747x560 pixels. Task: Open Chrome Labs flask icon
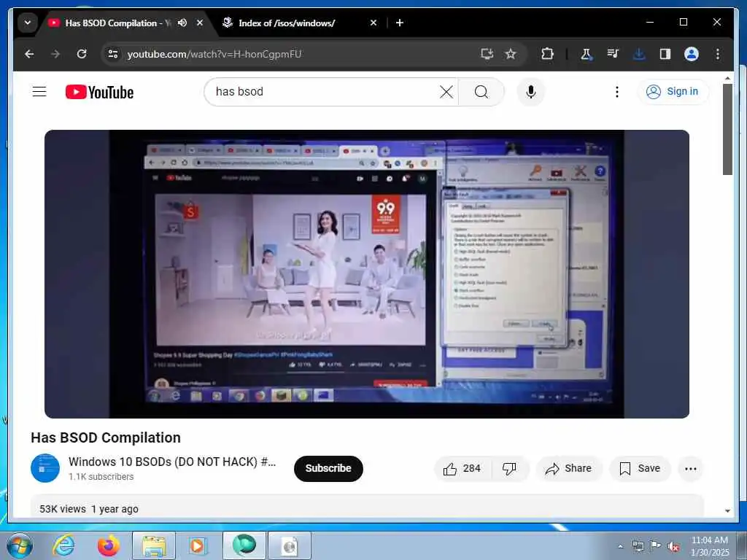click(x=586, y=54)
